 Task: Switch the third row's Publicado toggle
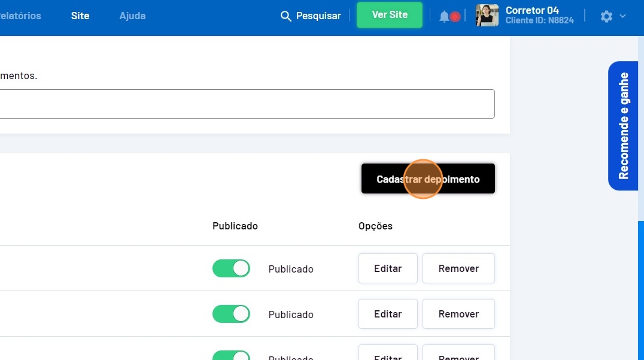[x=231, y=356]
